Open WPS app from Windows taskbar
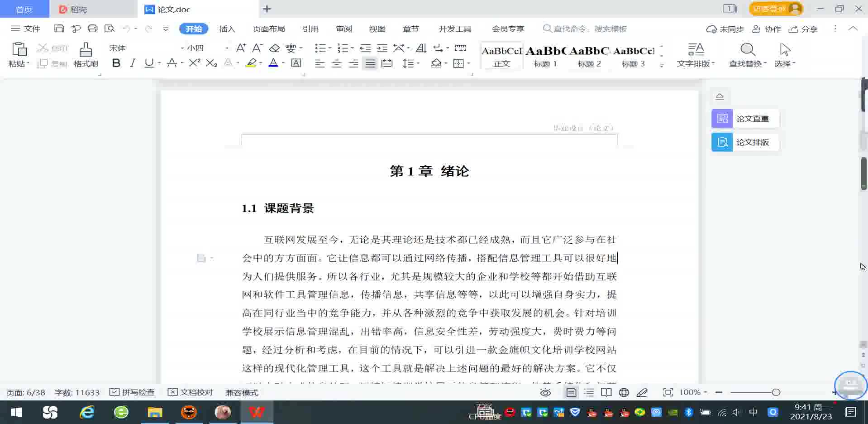 [x=257, y=412]
